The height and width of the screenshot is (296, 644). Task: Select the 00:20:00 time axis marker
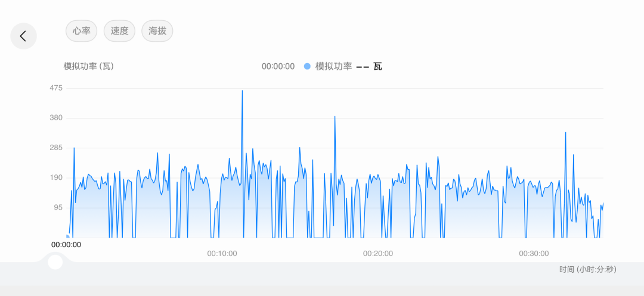coord(378,253)
